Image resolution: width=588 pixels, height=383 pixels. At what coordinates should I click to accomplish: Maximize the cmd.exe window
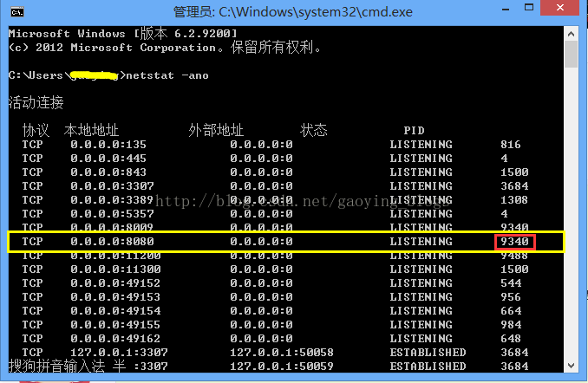point(529,8)
